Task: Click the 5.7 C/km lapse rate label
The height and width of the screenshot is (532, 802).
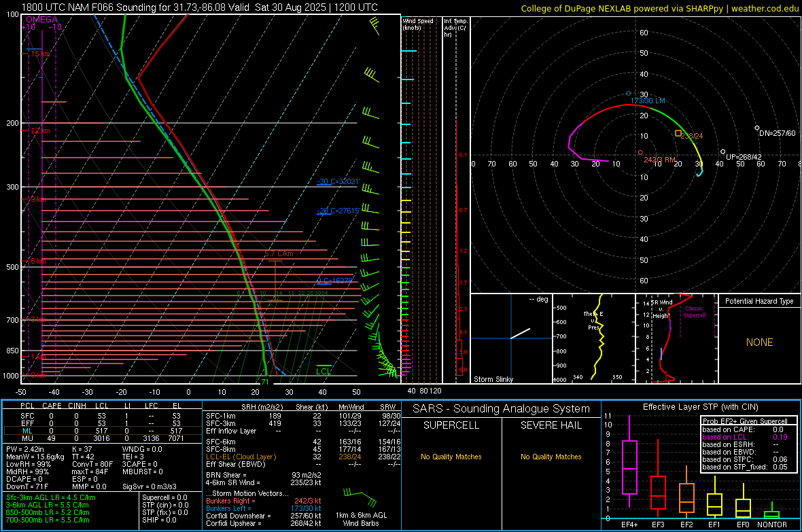Action: pos(279,253)
